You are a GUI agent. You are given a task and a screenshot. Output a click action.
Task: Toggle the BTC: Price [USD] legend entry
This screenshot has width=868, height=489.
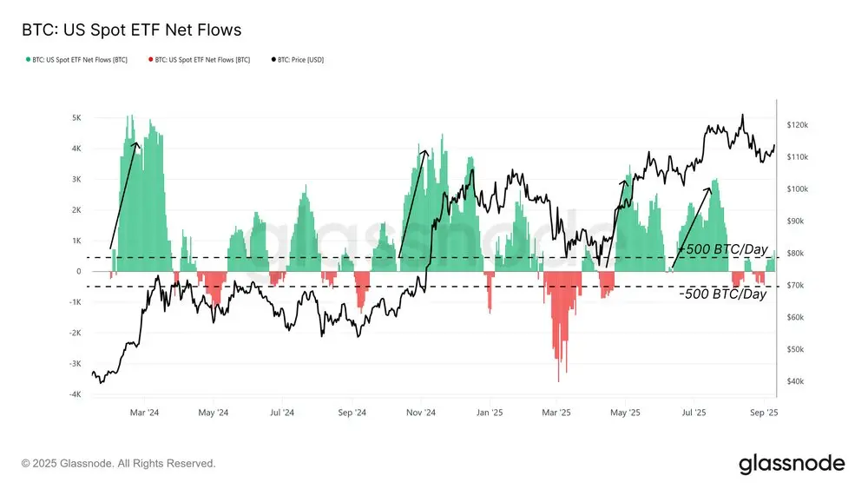[297, 60]
